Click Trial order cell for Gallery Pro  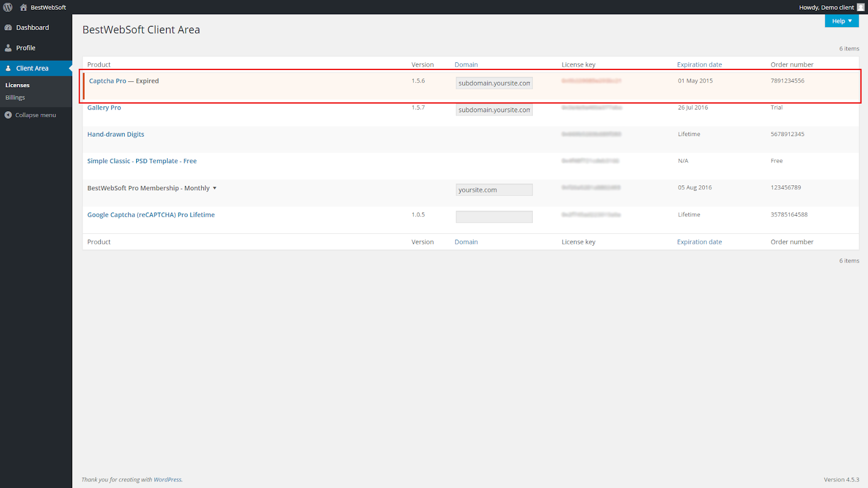click(776, 107)
